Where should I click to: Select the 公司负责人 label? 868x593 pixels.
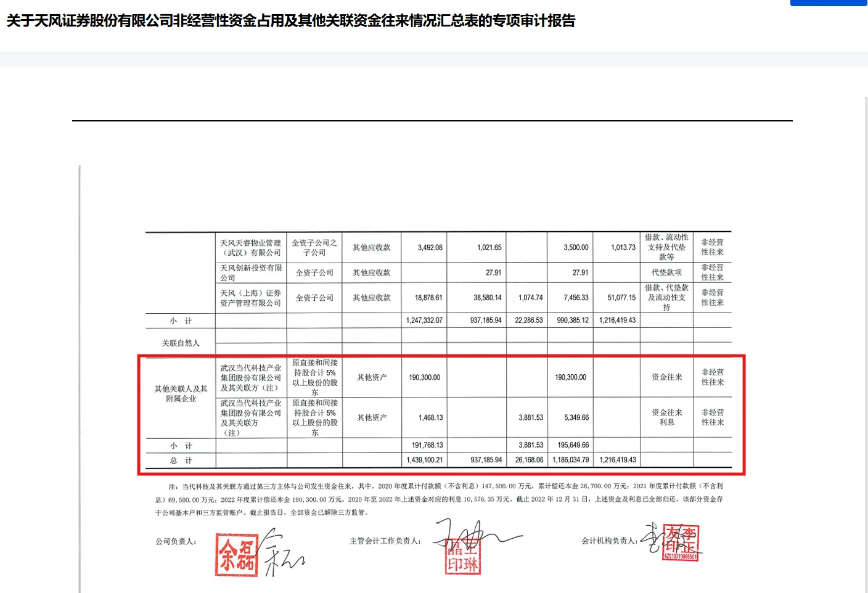[x=176, y=541]
